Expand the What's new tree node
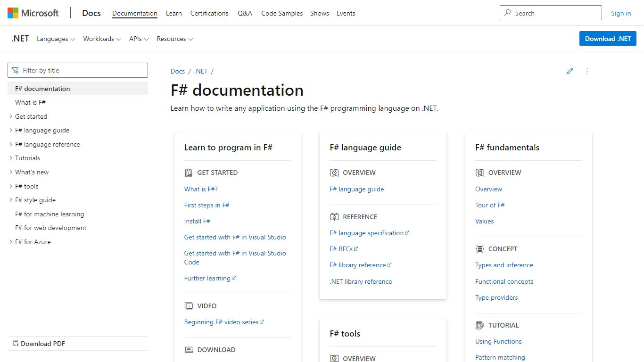Image resolution: width=644 pixels, height=362 pixels. tap(11, 172)
